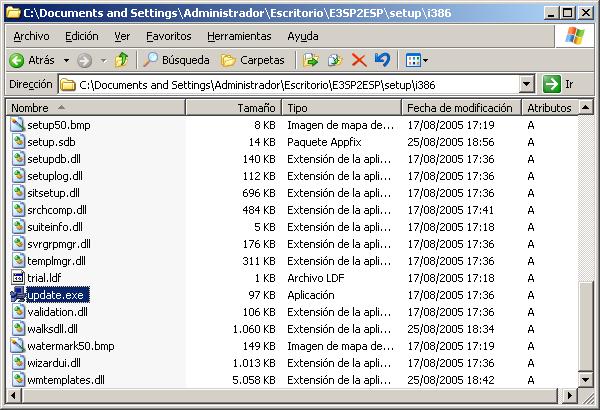Toggle the Carpetas folder pane
The width and height of the screenshot is (600, 410).
253,60
